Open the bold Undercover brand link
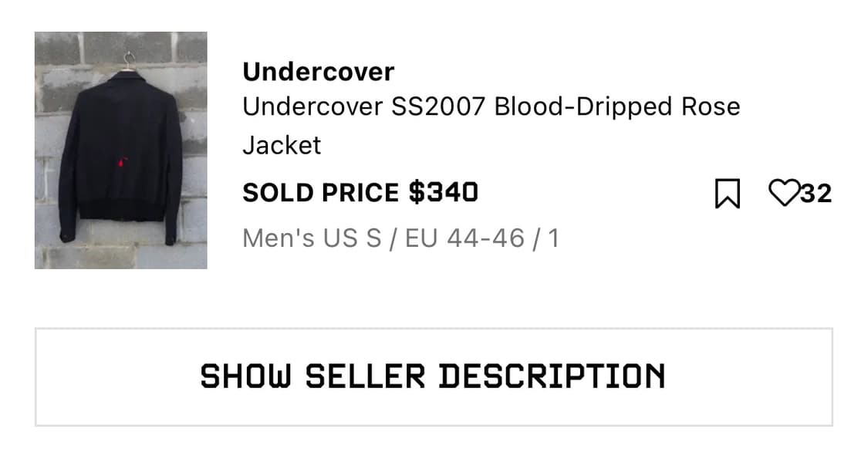The width and height of the screenshot is (868, 449). pyautogui.click(x=318, y=72)
